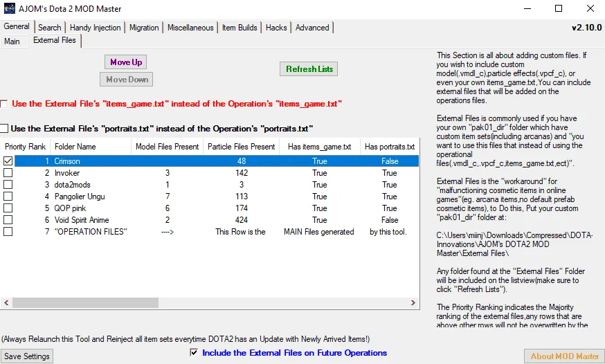Save settings with the Save Settings button

[26, 356]
